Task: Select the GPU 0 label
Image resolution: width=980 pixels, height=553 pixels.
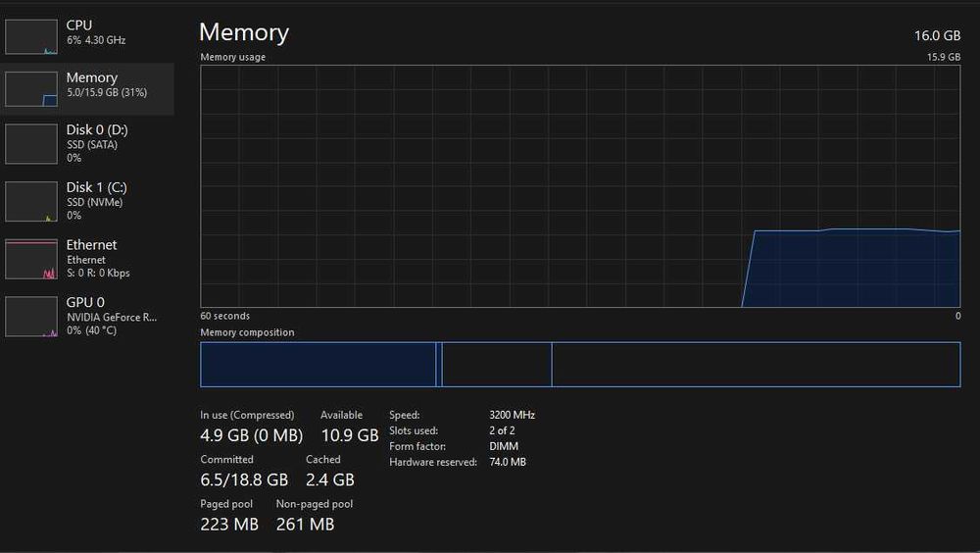Action: [85, 302]
